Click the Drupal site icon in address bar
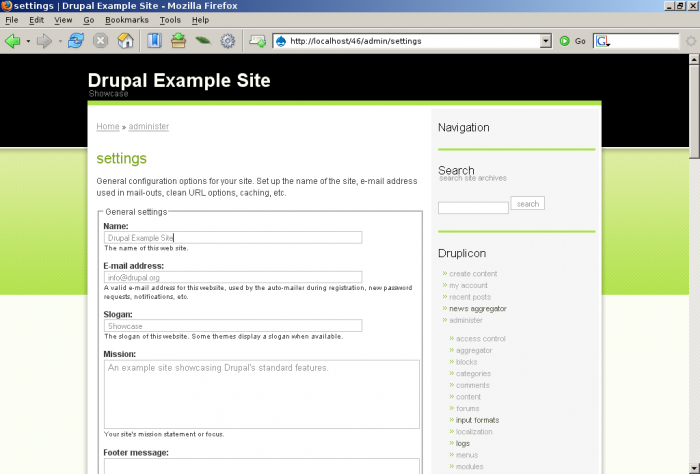 click(281, 41)
